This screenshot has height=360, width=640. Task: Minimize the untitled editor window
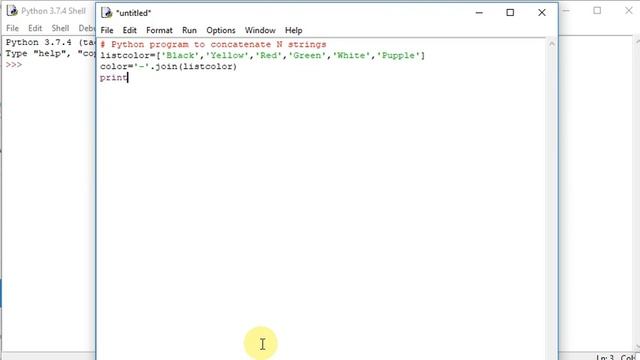click(479, 13)
